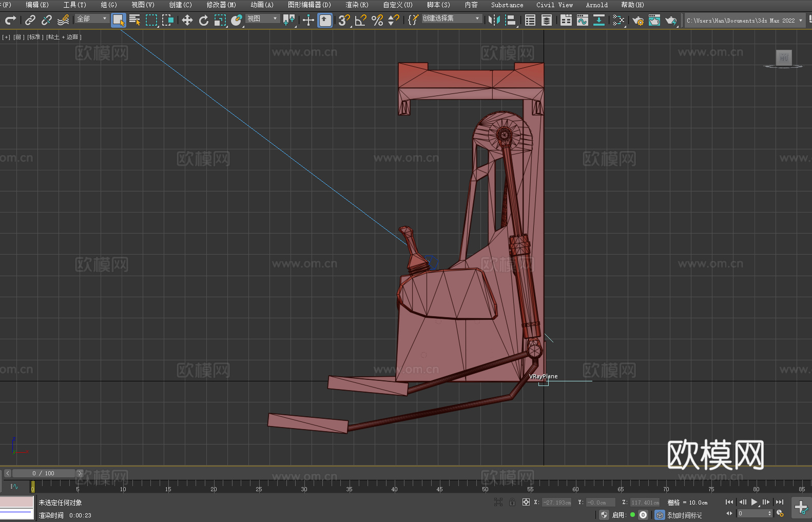Viewport: 812px width, 522px height.
Task: Click Select and Place tool
Action: pos(237,20)
